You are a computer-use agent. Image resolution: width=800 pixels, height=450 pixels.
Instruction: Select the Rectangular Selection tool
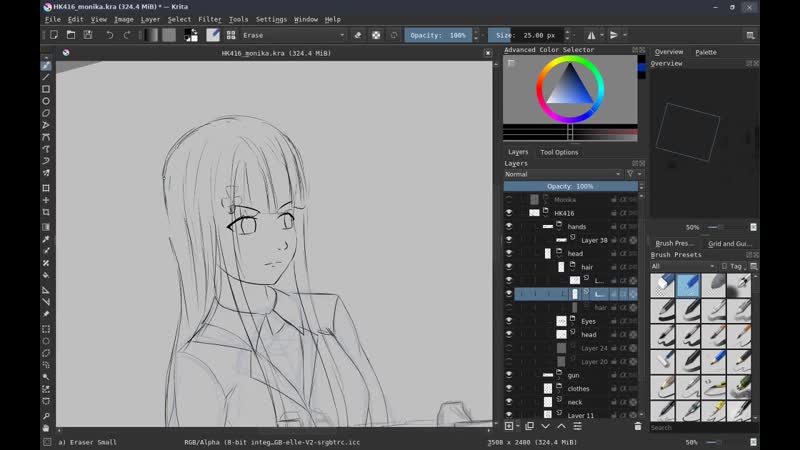[46, 329]
